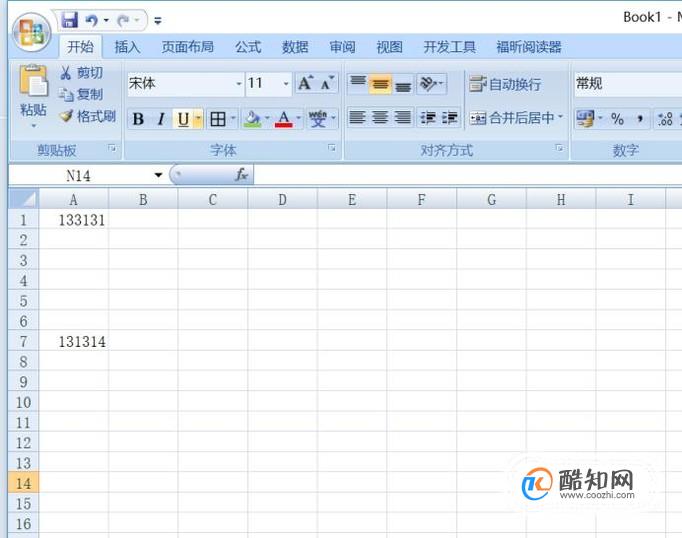682x538 pixels.
Task: Expand the borders dropdown arrow
Action: [x=233, y=118]
